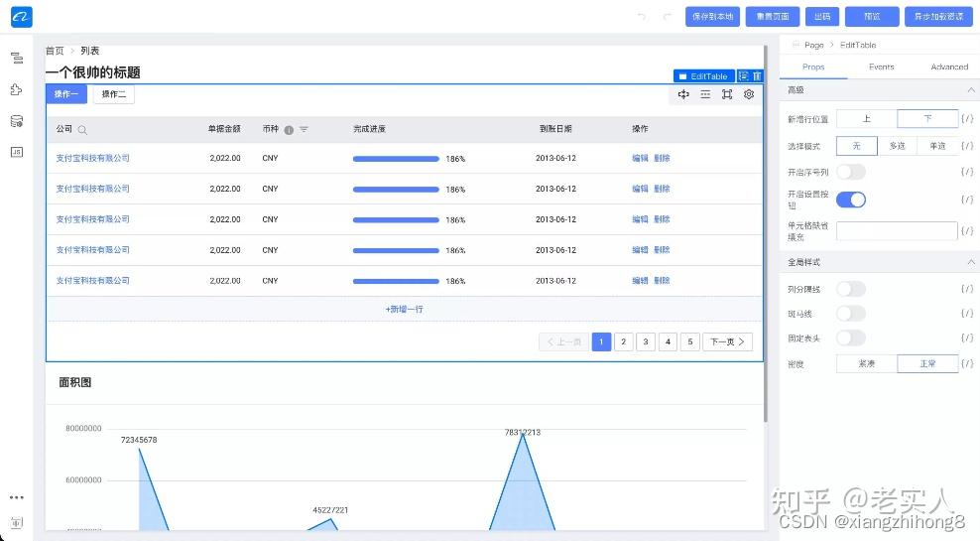Open the component library puzzle icon
The width and height of the screenshot is (980, 541).
(17, 89)
